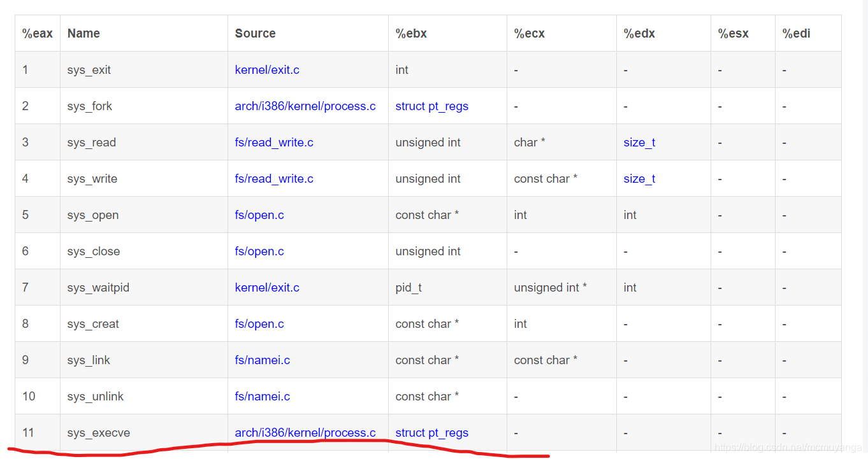This screenshot has height=459, width=868.
Task: Select the sys_read name cell
Action: [x=144, y=143]
